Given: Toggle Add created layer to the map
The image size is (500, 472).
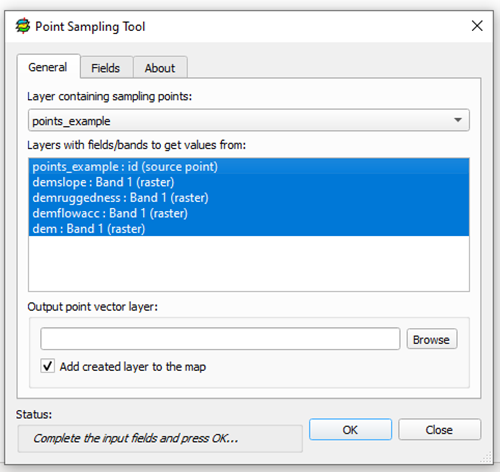Looking at the screenshot, I should coord(48,366).
